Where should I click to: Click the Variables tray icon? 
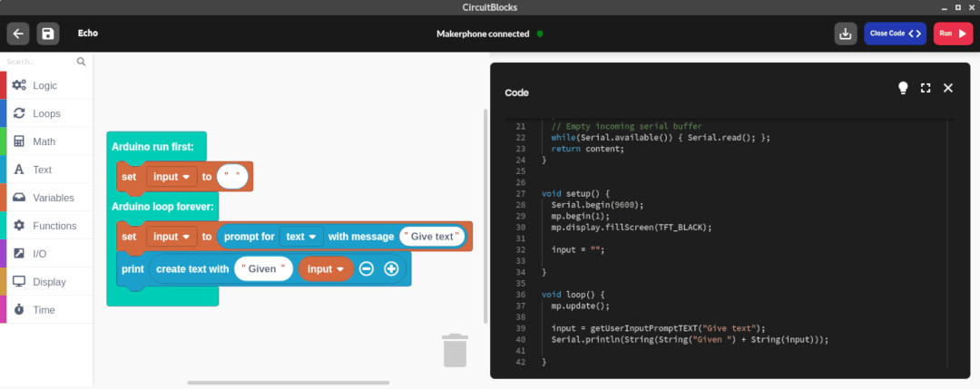tap(19, 198)
